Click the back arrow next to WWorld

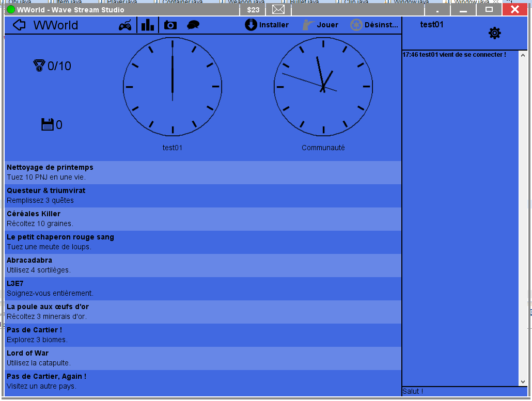19,25
